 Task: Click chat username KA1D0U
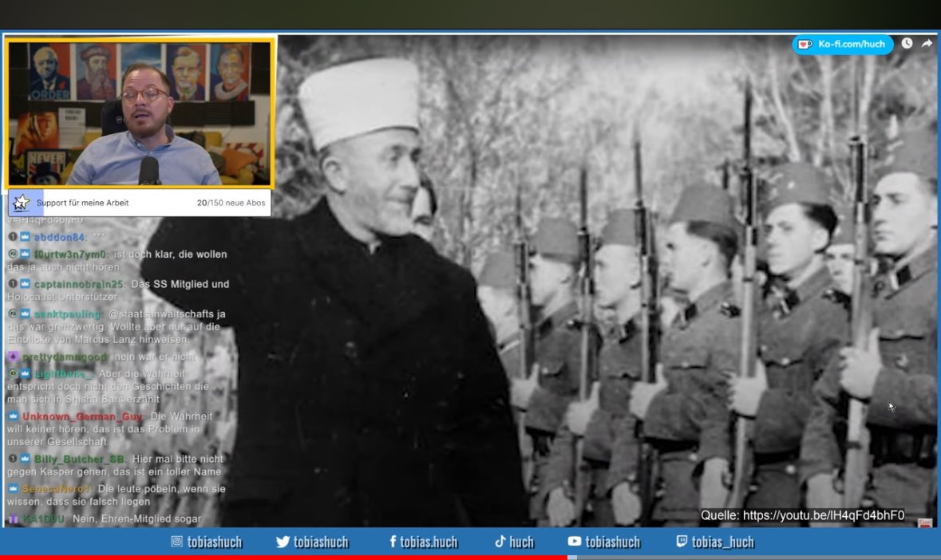click(x=43, y=519)
